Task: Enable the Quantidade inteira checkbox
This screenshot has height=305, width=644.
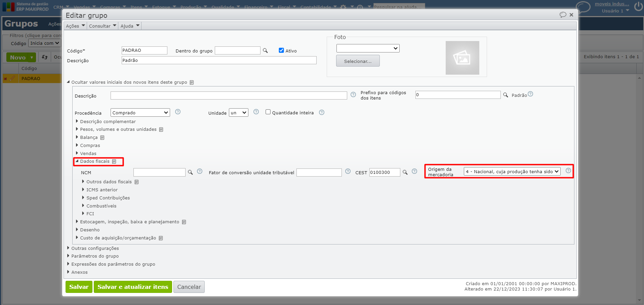Action: click(268, 112)
